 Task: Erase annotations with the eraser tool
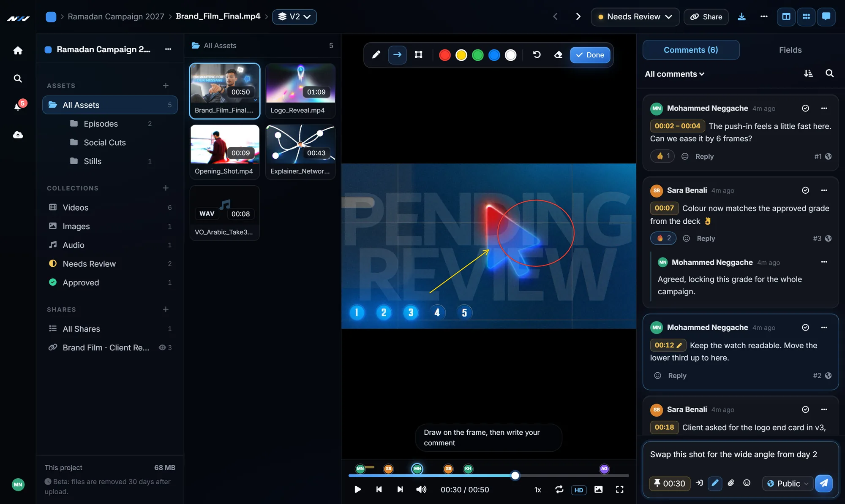click(558, 55)
